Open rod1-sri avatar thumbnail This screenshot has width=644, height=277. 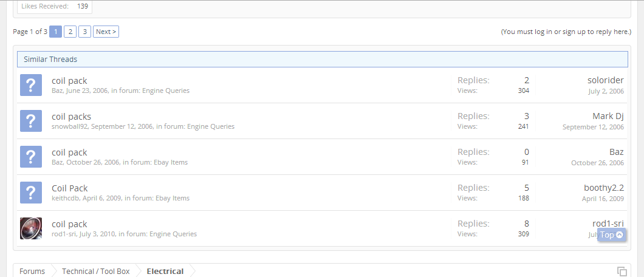point(31,228)
